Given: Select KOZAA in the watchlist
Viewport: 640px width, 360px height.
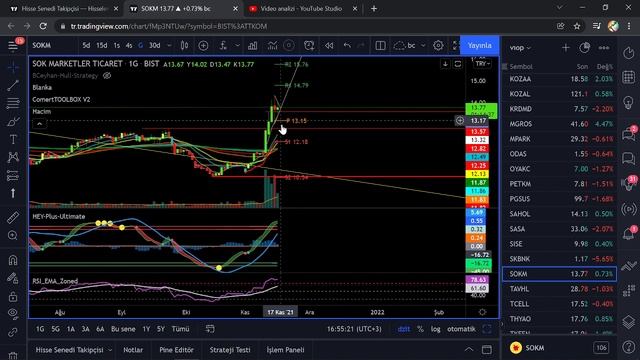Looking at the screenshot, I should (560, 79).
